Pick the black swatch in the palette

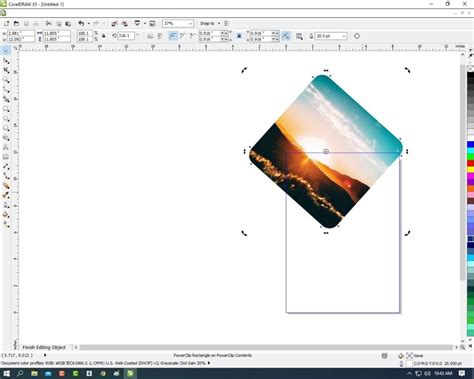pos(470,76)
